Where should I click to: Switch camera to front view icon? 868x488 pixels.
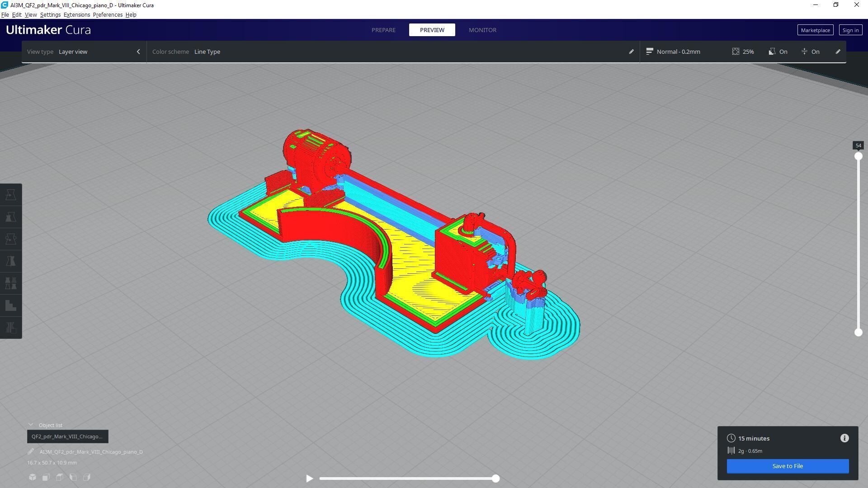pos(46,477)
